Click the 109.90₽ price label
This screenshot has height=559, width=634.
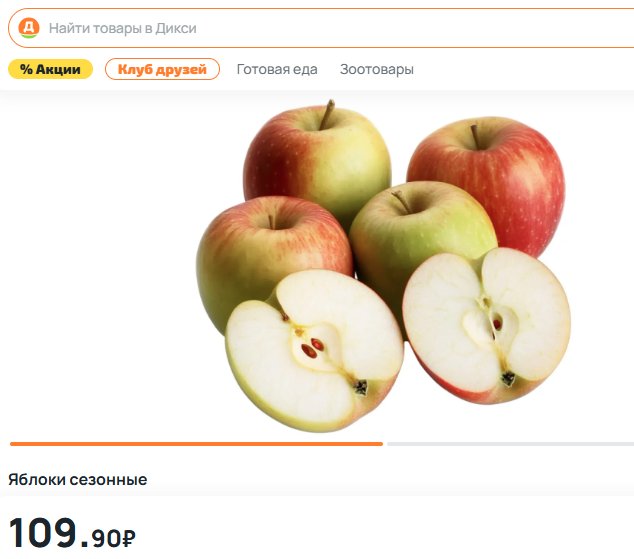72,533
